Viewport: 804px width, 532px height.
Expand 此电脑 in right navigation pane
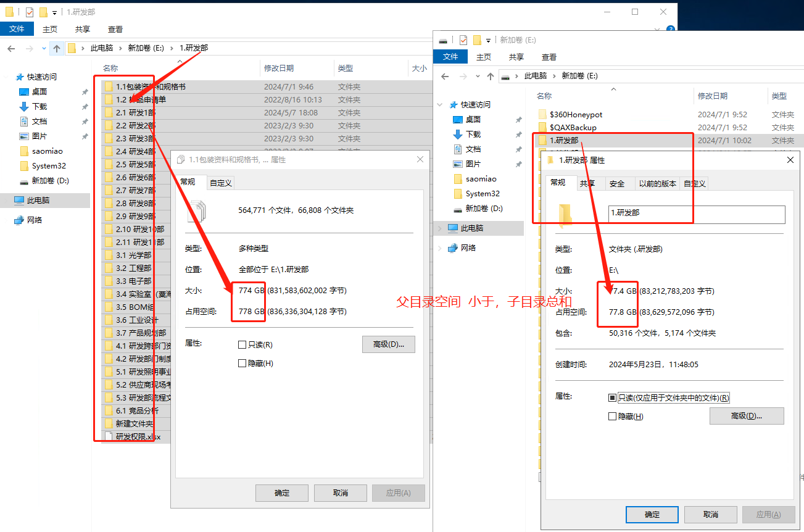coord(439,228)
